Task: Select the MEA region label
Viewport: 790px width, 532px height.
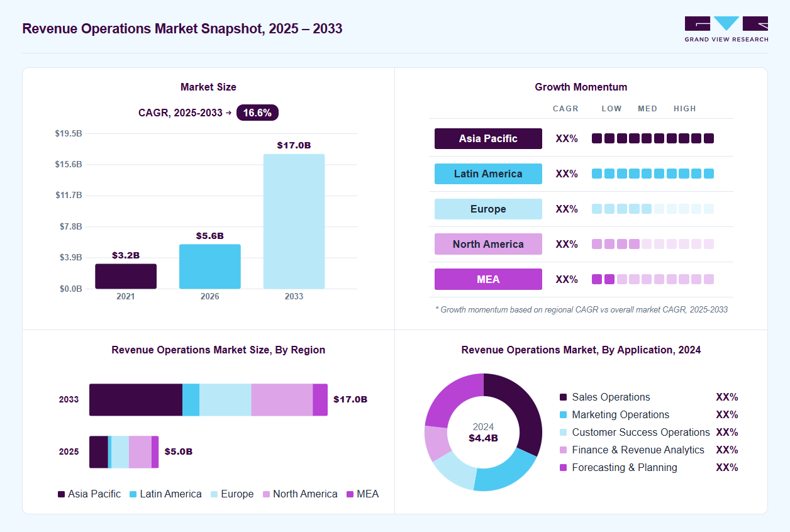Action: tap(488, 279)
